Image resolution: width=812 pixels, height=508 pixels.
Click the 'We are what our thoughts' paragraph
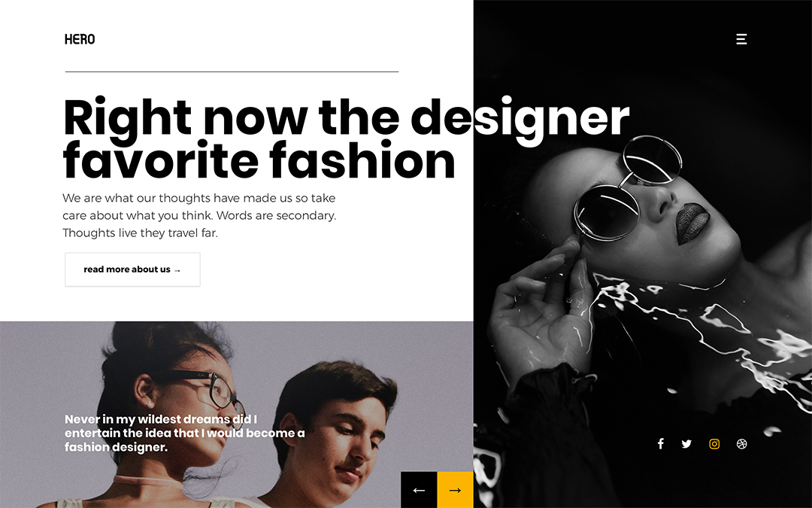click(199, 215)
